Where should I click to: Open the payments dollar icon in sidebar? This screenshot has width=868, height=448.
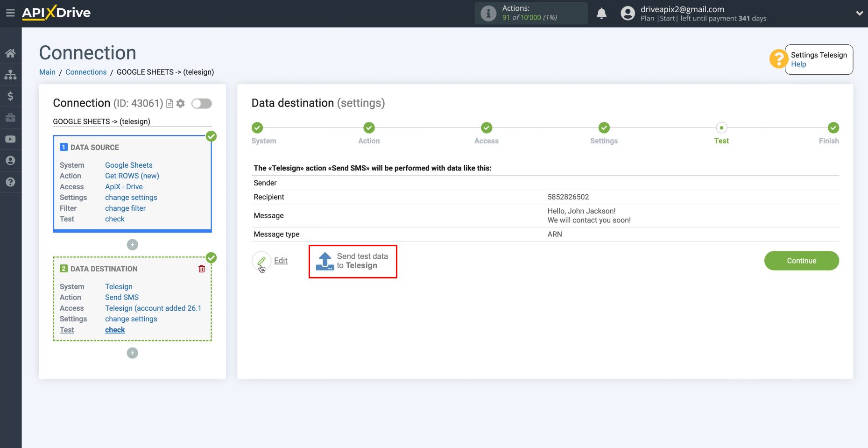[x=10, y=96]
